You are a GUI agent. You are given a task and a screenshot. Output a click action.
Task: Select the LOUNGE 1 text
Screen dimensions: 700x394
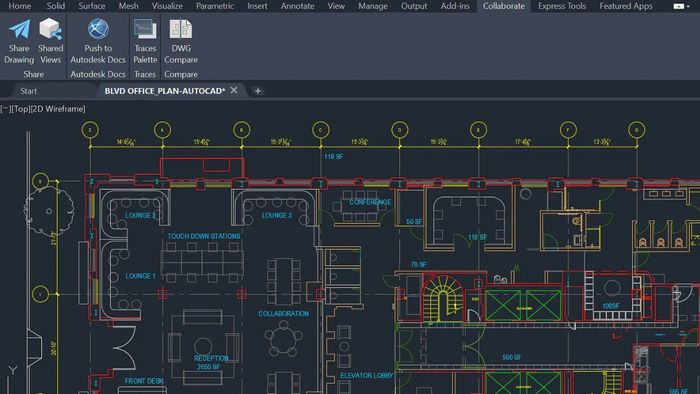[141, 276]
